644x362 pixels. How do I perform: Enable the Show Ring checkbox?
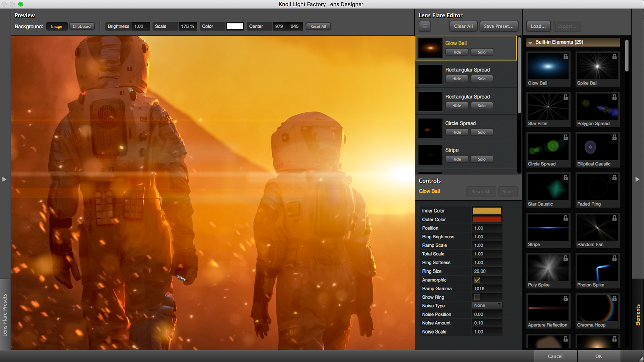tap(477, 297)
